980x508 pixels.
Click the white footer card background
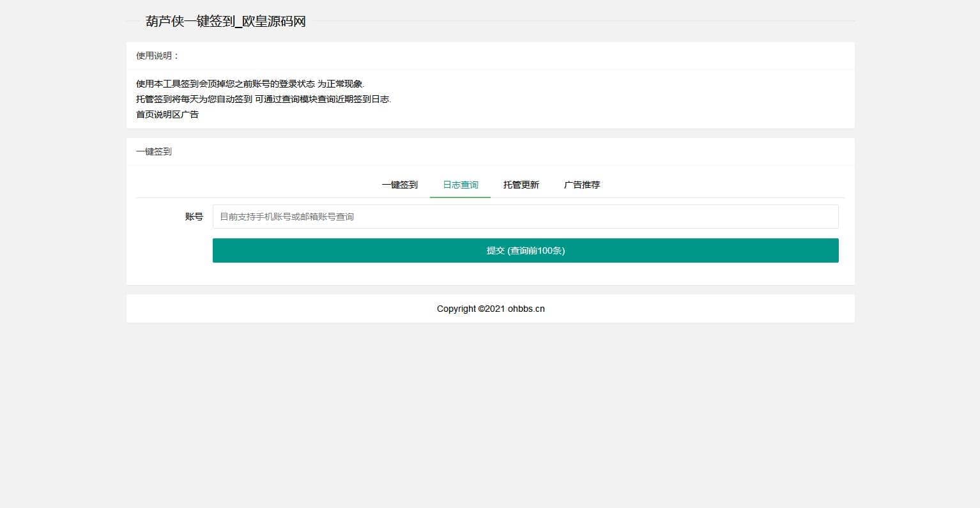click(703, 309)
